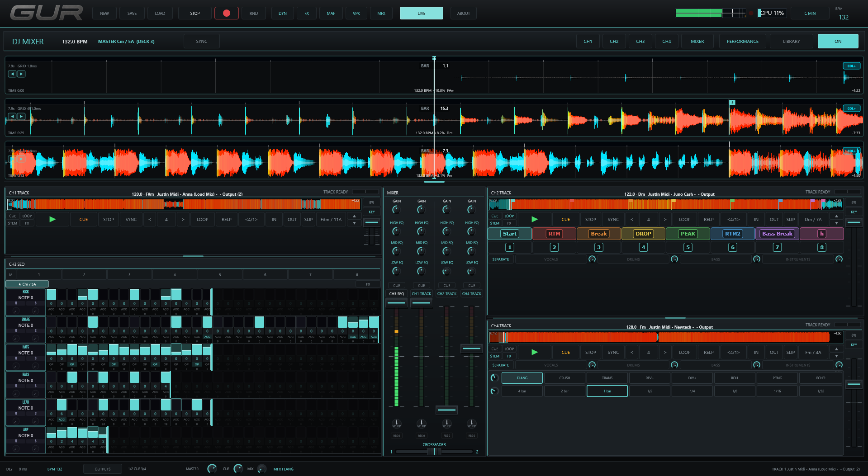Turn the CH4 TRACK LP/HP filter knob
The height and width of the screenshot is (476, 868).
[471, 424]
